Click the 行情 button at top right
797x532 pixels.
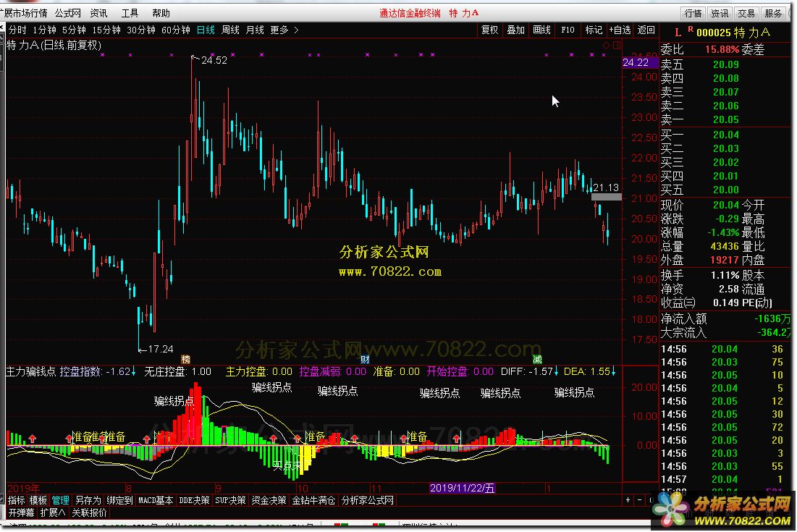[693, 13]
